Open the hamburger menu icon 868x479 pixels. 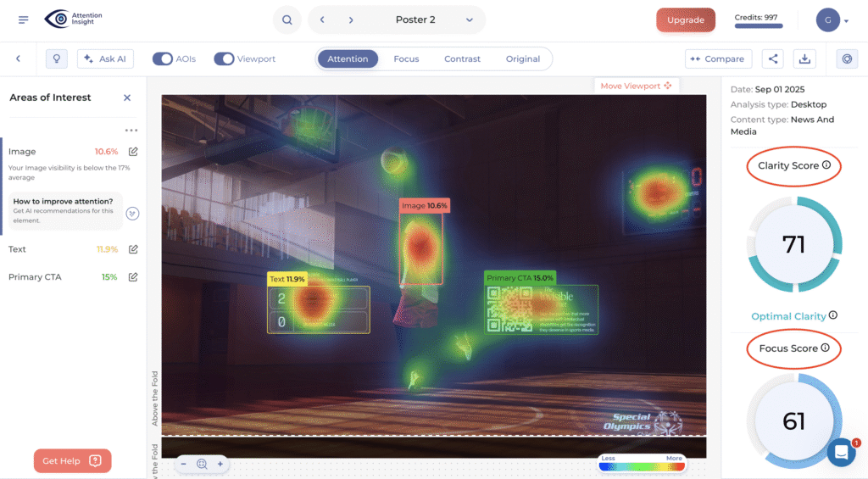(23, 19)
